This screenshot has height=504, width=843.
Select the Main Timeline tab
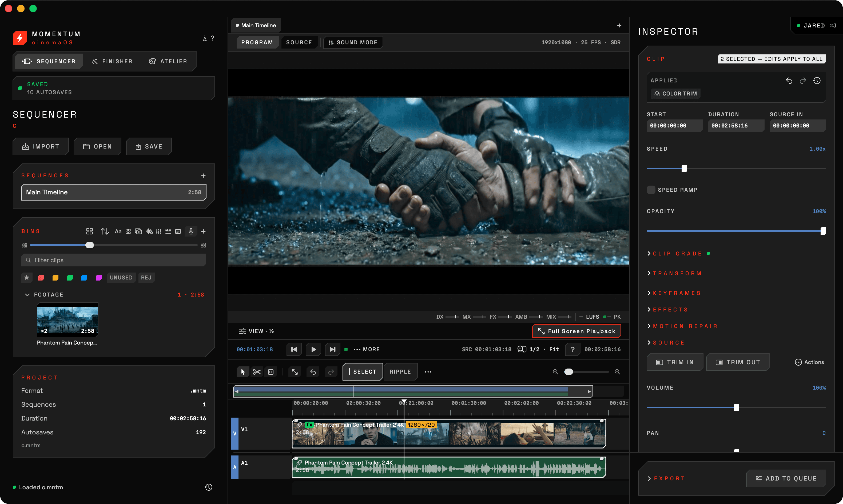tap(256, 26)
